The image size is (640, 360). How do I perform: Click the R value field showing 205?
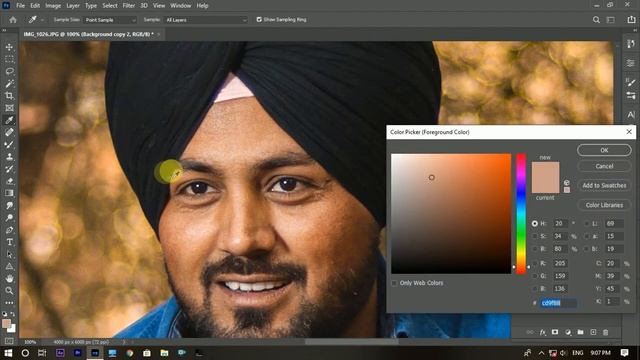coord(561,264)
